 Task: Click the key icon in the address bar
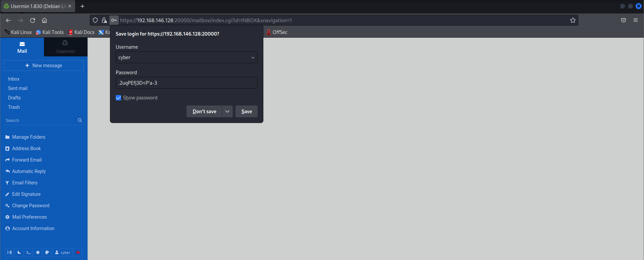114,20
